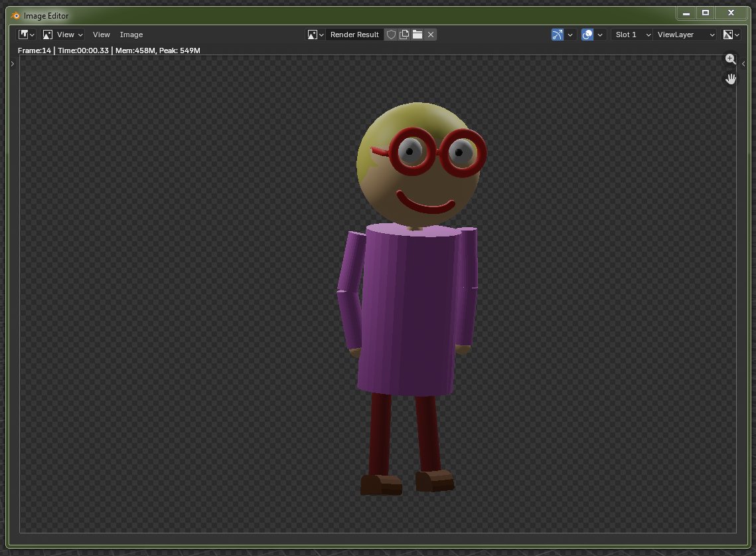The width and height of the screenshot is (756, 556).
Task: Open display channels dropdown
Action: click(731, 35)
